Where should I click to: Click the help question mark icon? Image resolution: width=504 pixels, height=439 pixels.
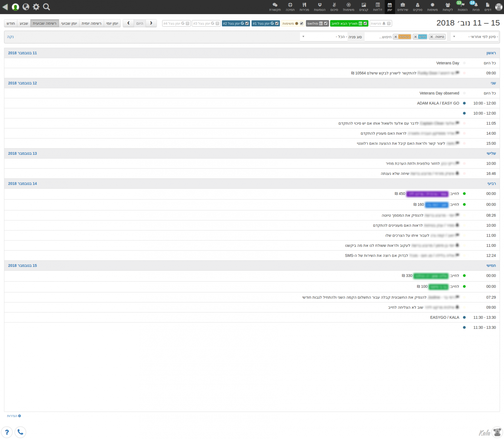pyautogui.click(x=7, y=432)
